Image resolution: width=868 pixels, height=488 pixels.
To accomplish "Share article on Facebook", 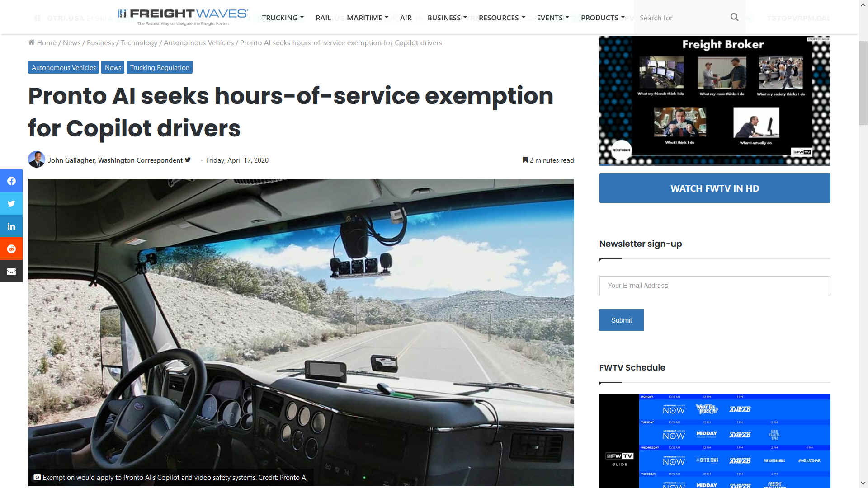I will pos(11,181).
